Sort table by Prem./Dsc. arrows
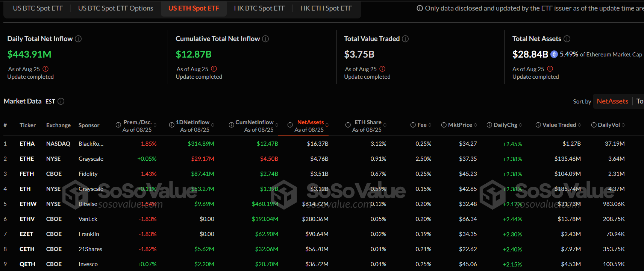 155,125
